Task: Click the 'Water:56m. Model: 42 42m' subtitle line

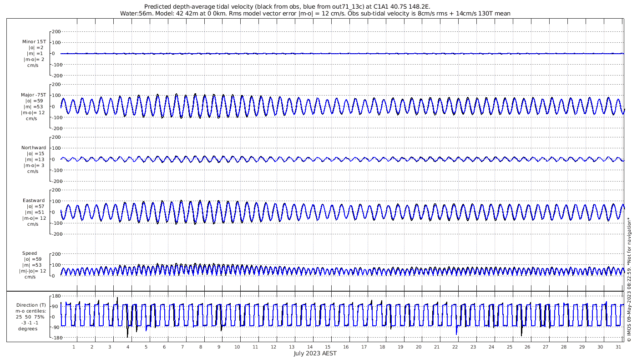Action: point(315,14)
